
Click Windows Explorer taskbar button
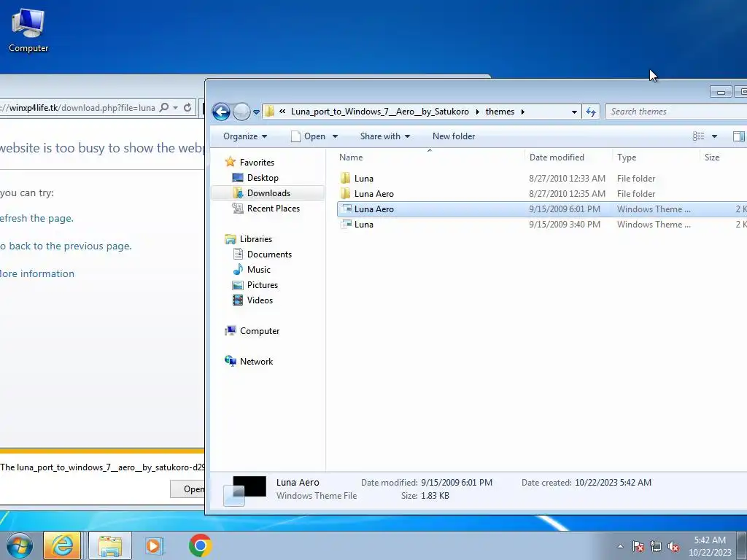click(110, 545)
